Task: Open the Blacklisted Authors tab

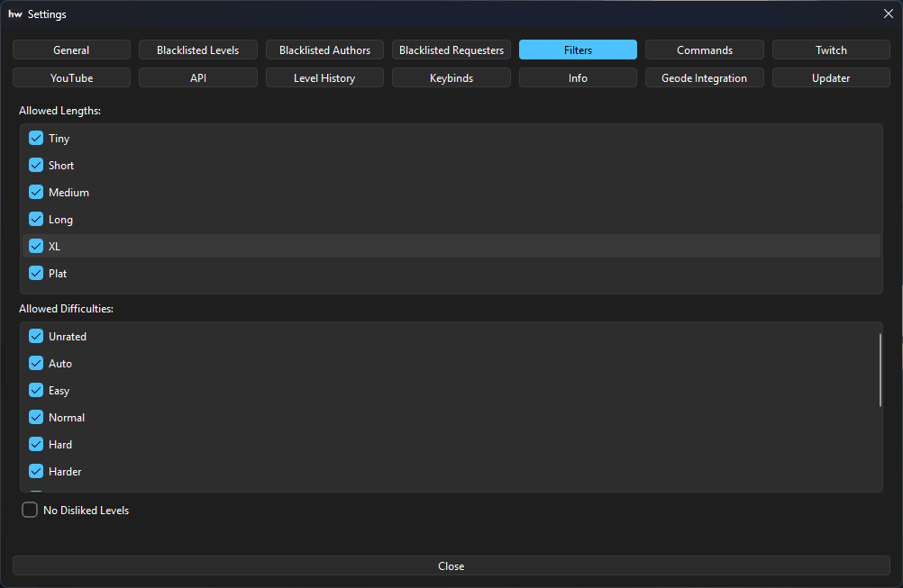Action: point(324,50)
